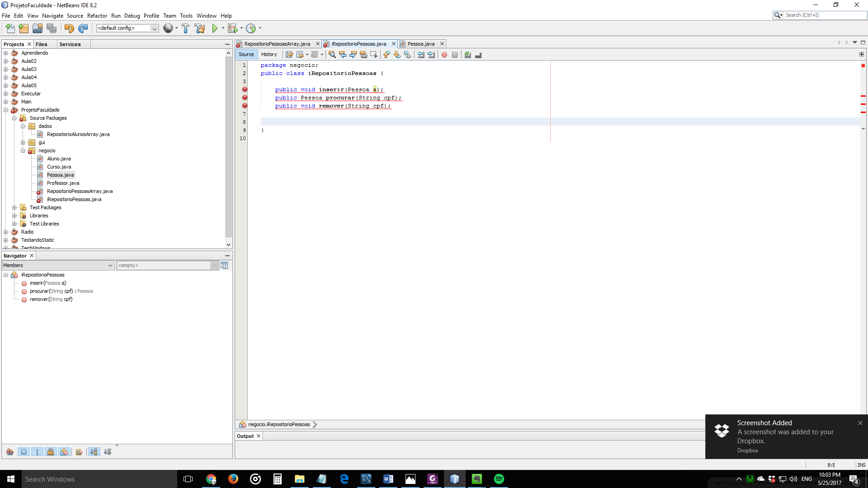Switch to the History view button
This screenshot has width=868, height=488.
[269, 55]
